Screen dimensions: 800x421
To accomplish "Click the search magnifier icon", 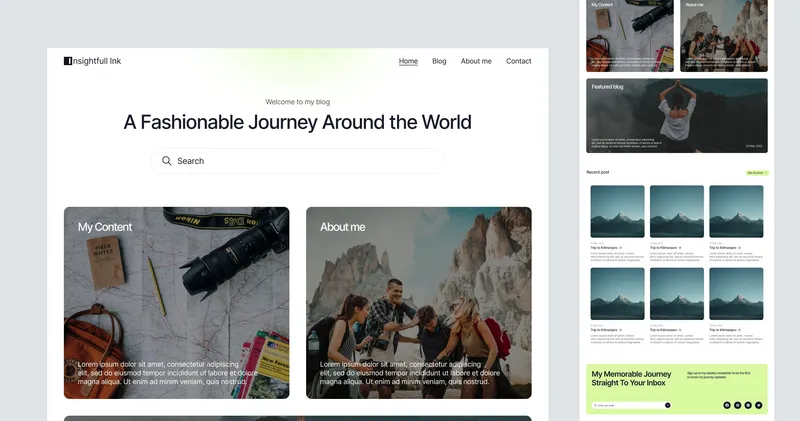I will coord(167,161).
